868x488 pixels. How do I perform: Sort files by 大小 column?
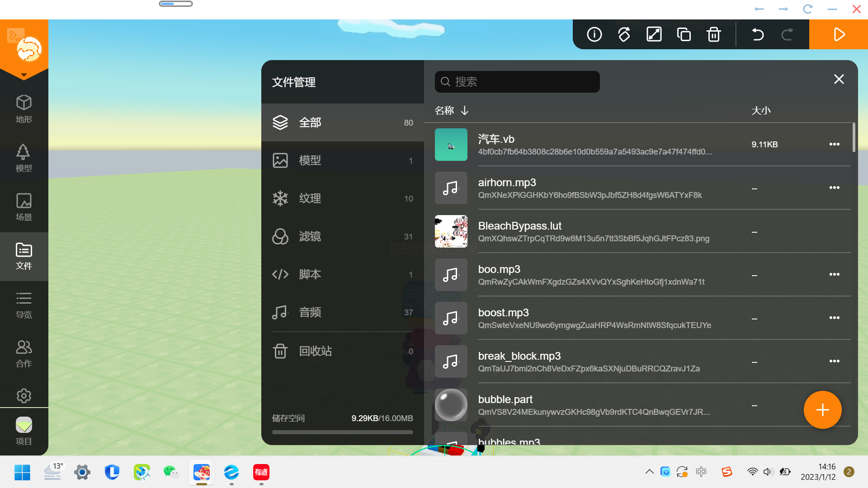pos(761,111)
